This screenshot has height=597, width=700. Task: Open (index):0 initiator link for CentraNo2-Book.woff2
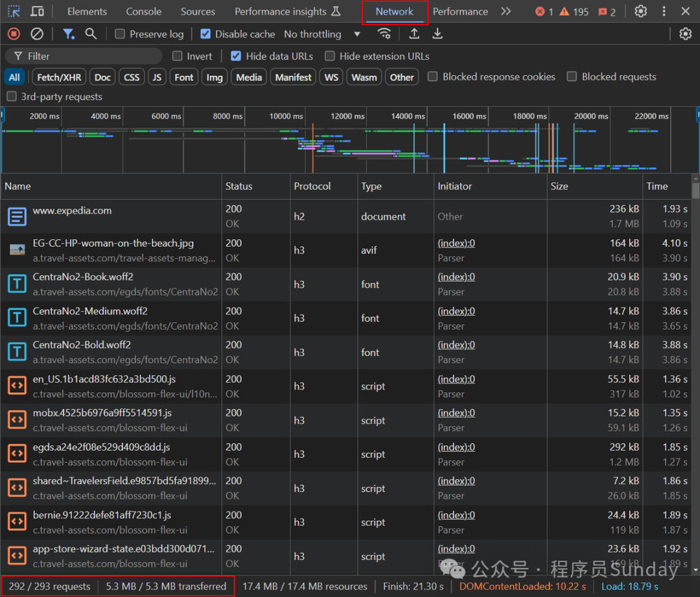456,277
